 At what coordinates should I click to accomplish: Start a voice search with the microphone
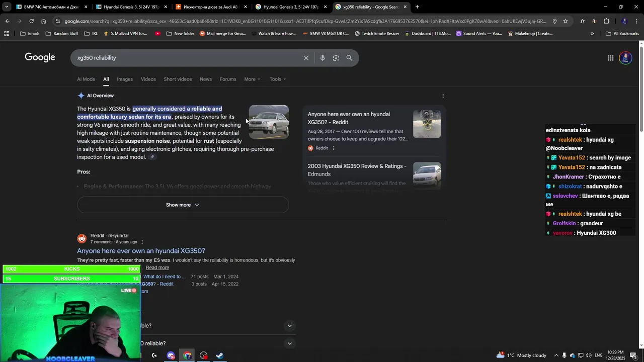(x=323, y=58)
